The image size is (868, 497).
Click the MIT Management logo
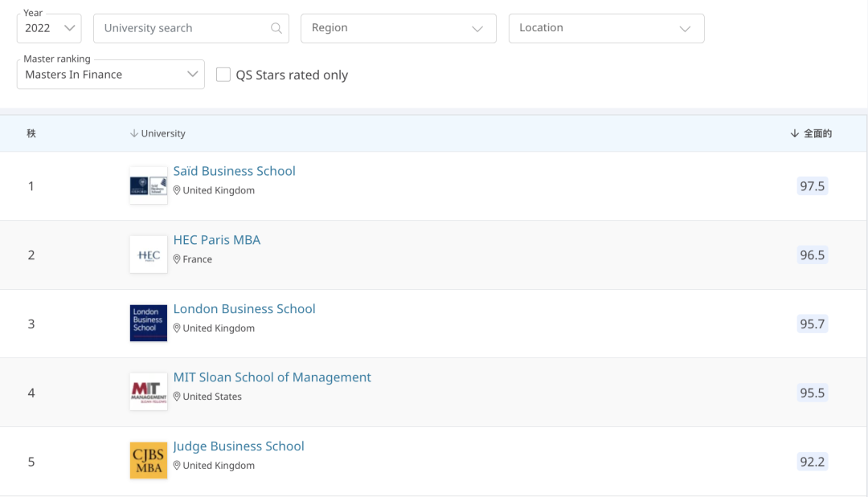pyautogui.click(x=149, y=392)
